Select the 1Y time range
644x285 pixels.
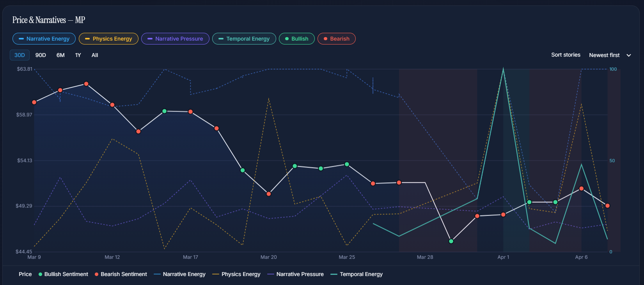(78, 55)
